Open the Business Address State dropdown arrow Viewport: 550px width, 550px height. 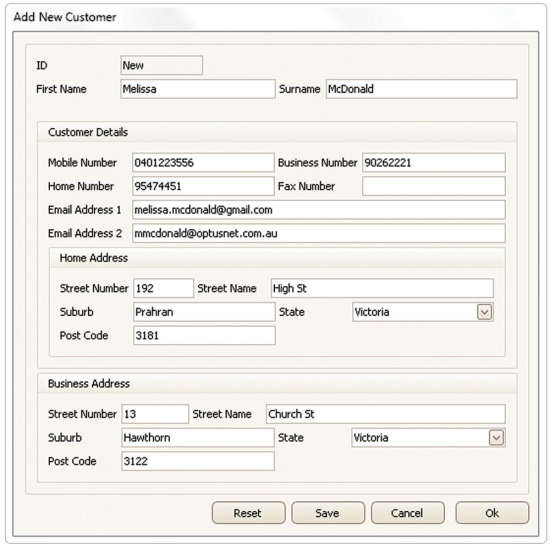click(496, 437)
